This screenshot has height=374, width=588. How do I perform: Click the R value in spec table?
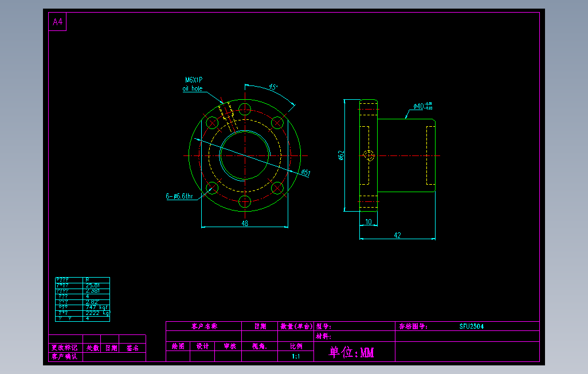pyautogui.click(x=87, y=280)
